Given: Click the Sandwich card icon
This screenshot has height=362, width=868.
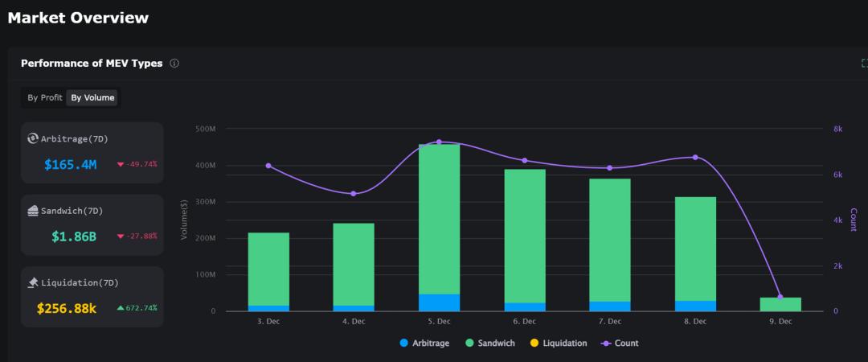Looking at the screenshot, I should tap(33, 211).
